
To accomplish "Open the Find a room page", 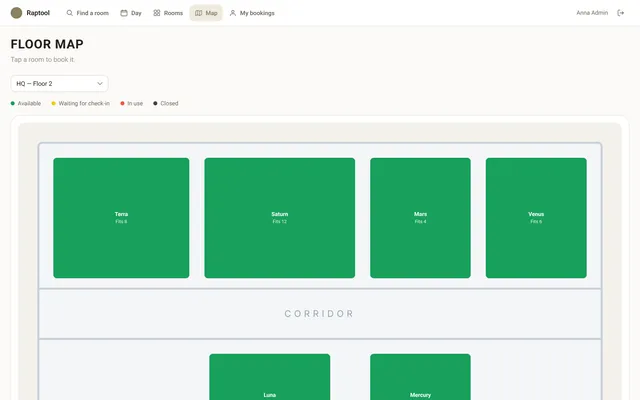I will click(87, 13).
